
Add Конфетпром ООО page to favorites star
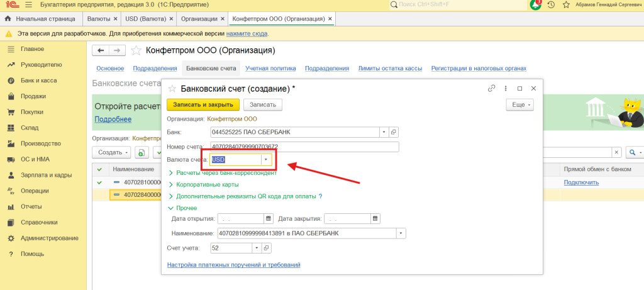pos(136,50)
